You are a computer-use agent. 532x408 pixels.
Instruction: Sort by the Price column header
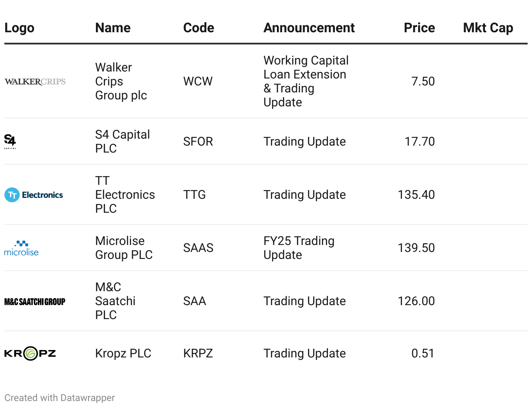[419, 28]
